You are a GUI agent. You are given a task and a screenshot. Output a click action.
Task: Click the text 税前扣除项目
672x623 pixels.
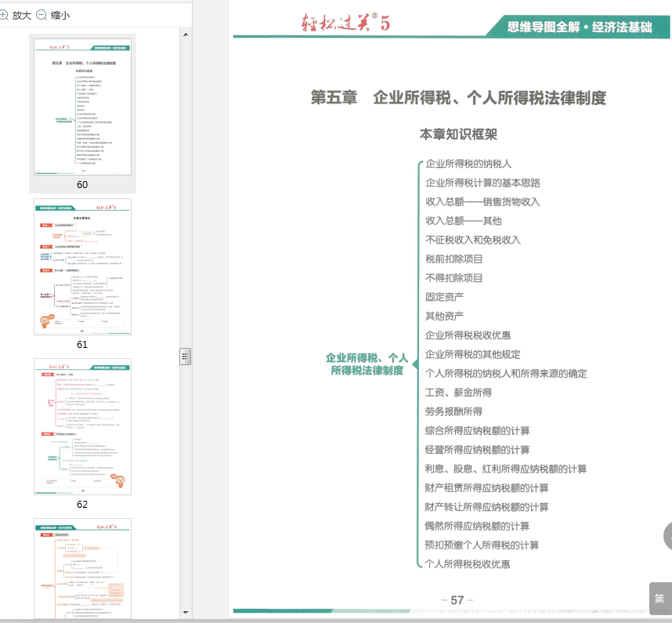[453, 259]
